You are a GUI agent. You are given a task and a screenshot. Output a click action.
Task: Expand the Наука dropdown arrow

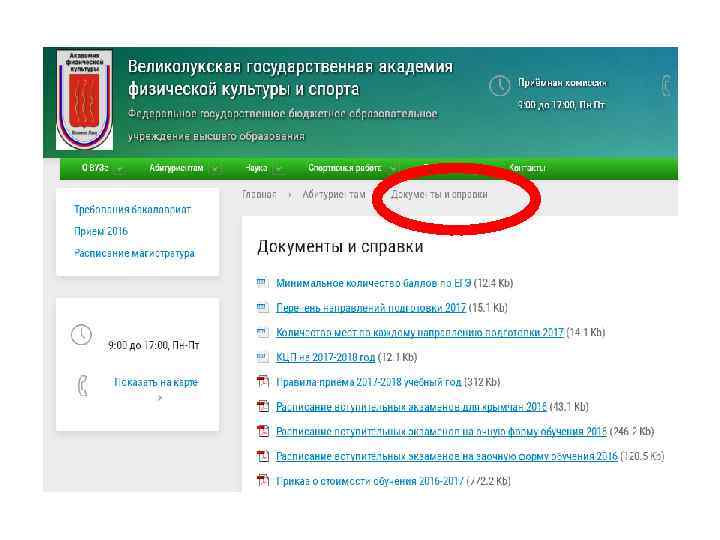coord(278,169)
